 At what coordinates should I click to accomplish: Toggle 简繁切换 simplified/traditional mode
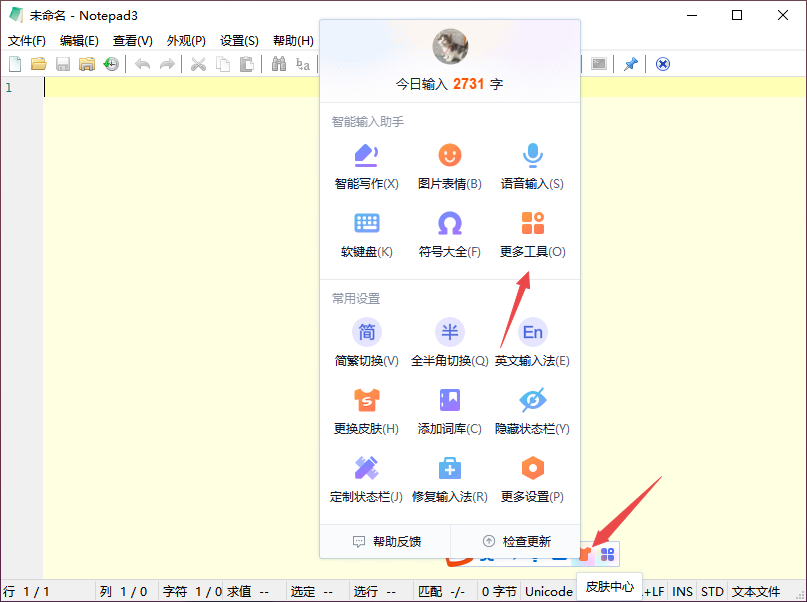(x=366, y=344)
